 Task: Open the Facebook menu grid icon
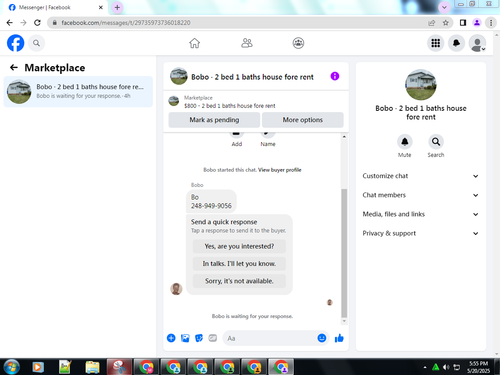coord(435,43)
